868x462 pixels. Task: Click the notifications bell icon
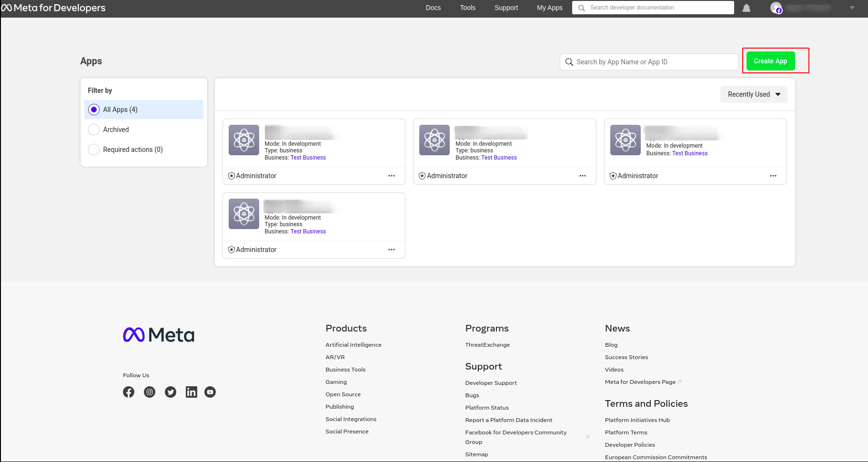[x=746, y=8]
